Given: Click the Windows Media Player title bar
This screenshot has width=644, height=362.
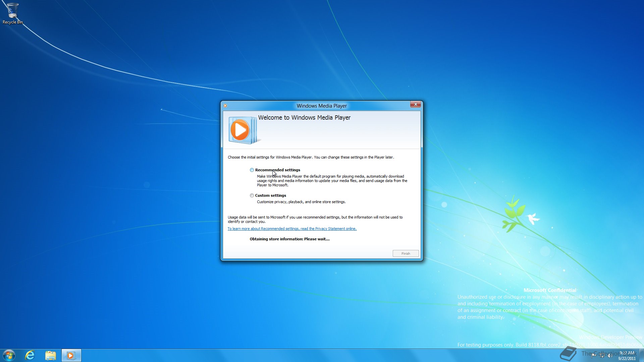Looking at the screenshot, I should click(321, 106).
